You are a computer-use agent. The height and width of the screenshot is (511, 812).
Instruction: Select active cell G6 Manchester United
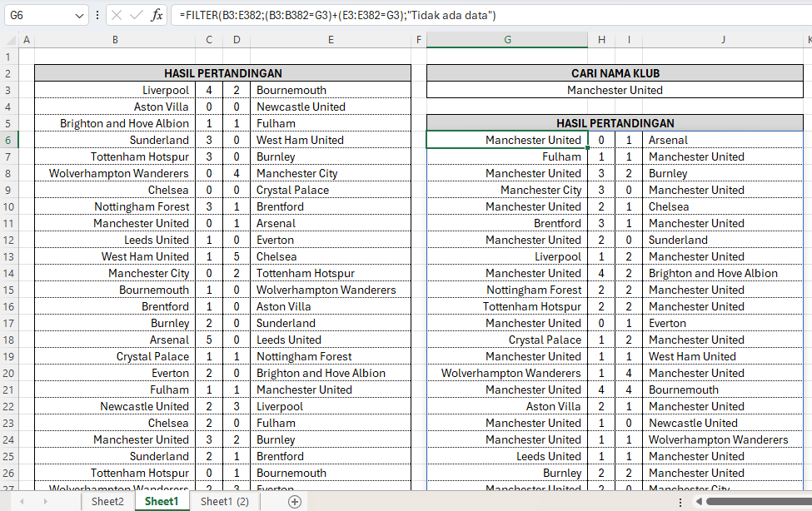pyautogui.click(x=507, y=141)
